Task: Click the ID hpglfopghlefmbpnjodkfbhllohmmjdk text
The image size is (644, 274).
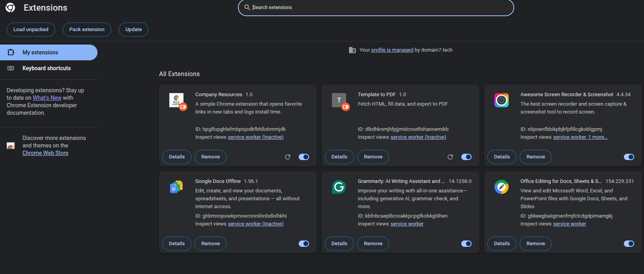Action: (x=240, y=129)
